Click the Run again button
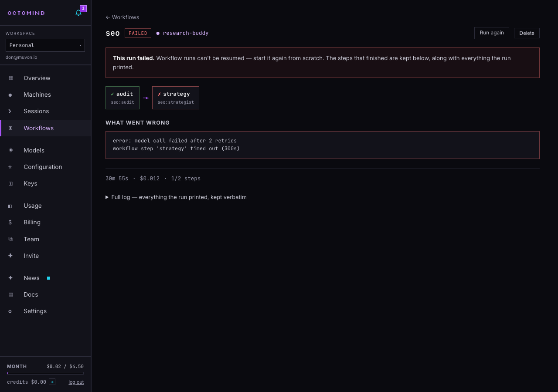 tap(492, 33)
